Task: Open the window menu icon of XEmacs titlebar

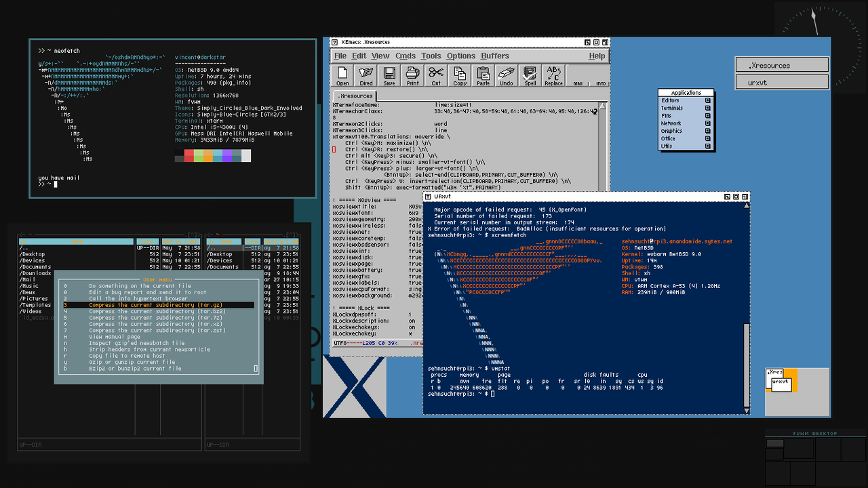Action: [x=335, y=42]
